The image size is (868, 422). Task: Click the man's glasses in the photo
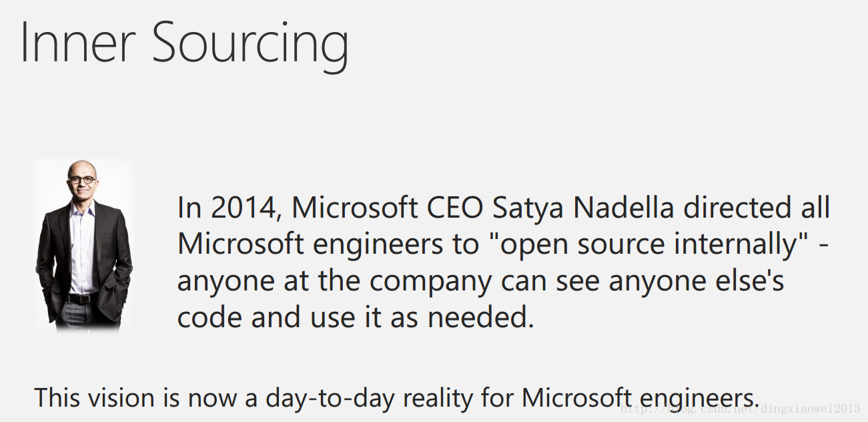82,180
